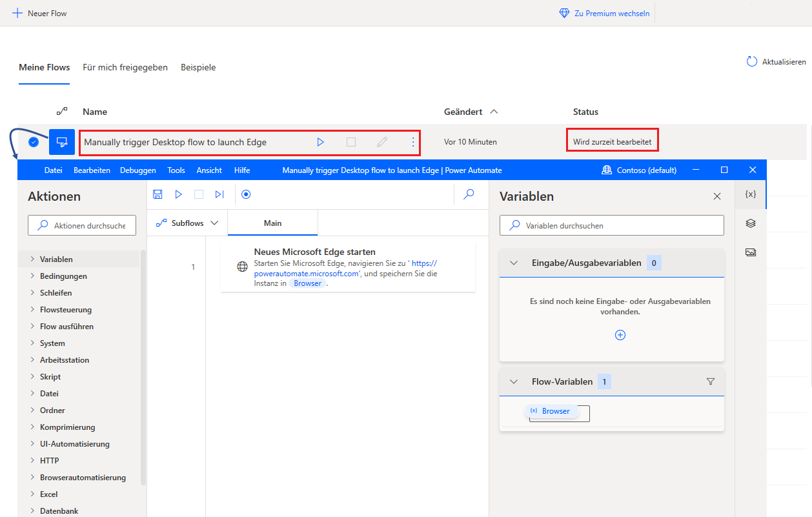
Task: Click Aktionen pane vertical scrollbar
Action: pos(143,367)
